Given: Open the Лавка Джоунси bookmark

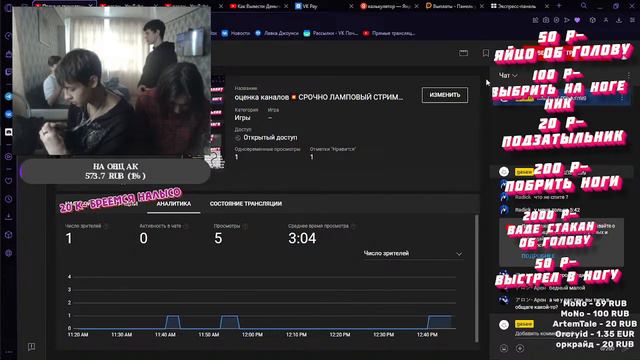Looking at the screenshot, I should pos(277,33).
